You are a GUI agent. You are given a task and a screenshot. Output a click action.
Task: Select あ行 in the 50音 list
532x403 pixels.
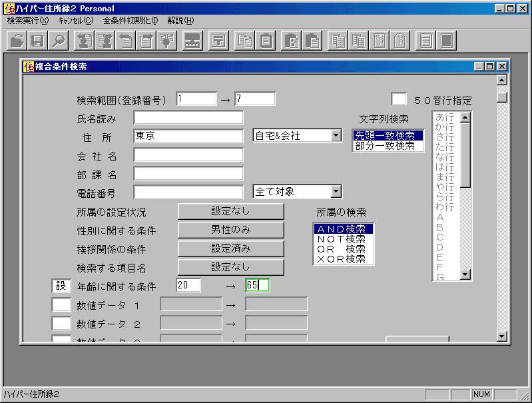point(445,117)
